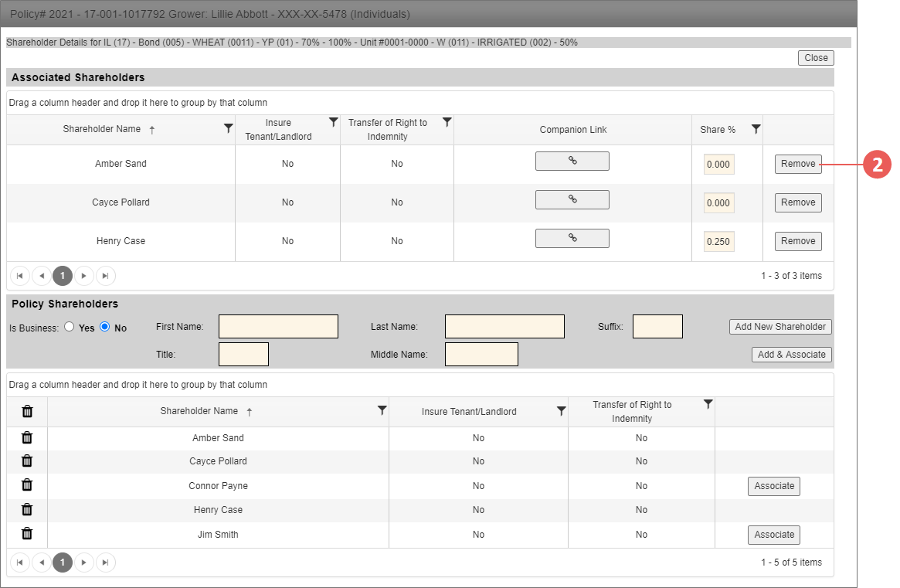Go to next page of Associated Shareholders
This screenshot has height=588, width=900.
point(83,276)
